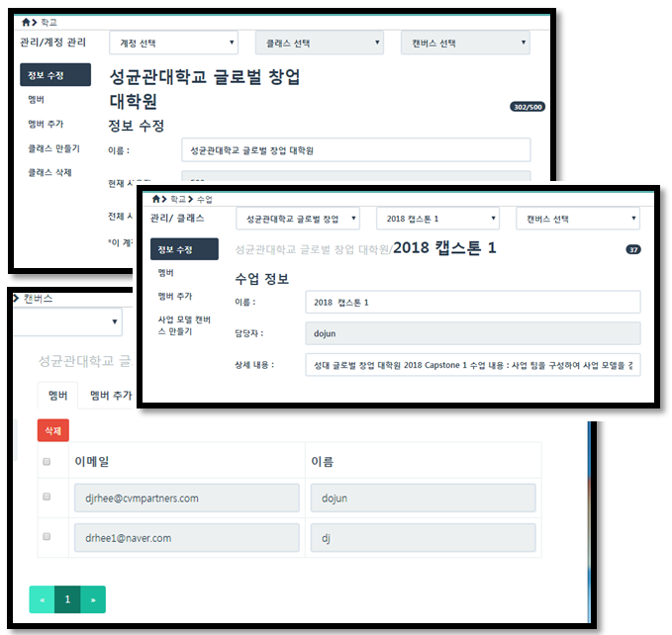672x635 pixels.
Task: Go to previous page with « button
Action: tap(42, 599)
